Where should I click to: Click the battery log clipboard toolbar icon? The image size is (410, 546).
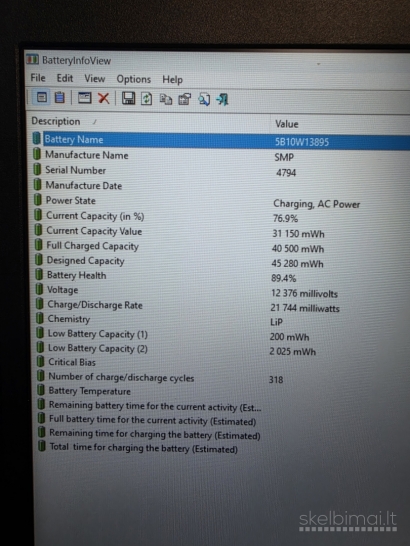click(x=60, y=98)
